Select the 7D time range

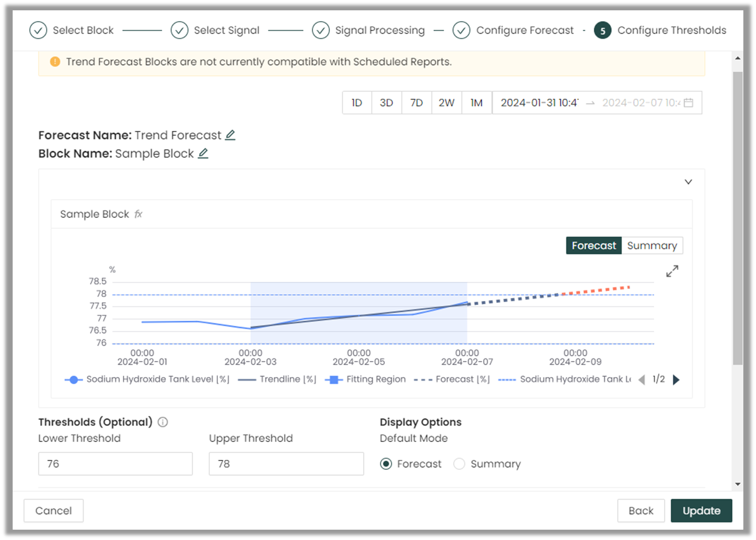(x=416, y=103)
